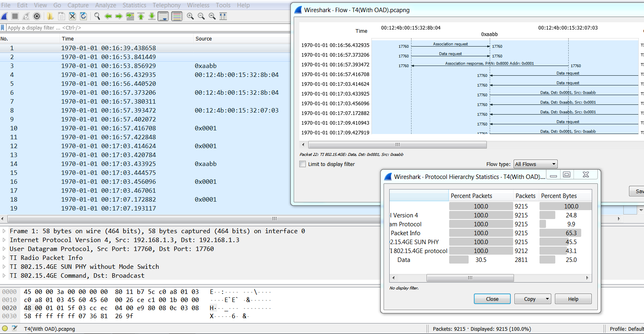Open the display filter bookmark menu
The height and width of the screenshot is (334, 644).
[x=3, y=28]
